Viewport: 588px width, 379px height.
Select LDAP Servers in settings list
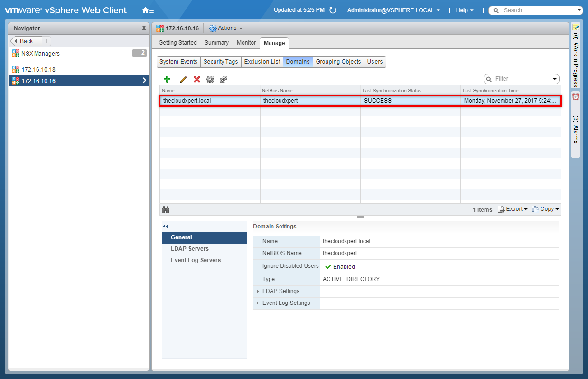tap(190, 249)
